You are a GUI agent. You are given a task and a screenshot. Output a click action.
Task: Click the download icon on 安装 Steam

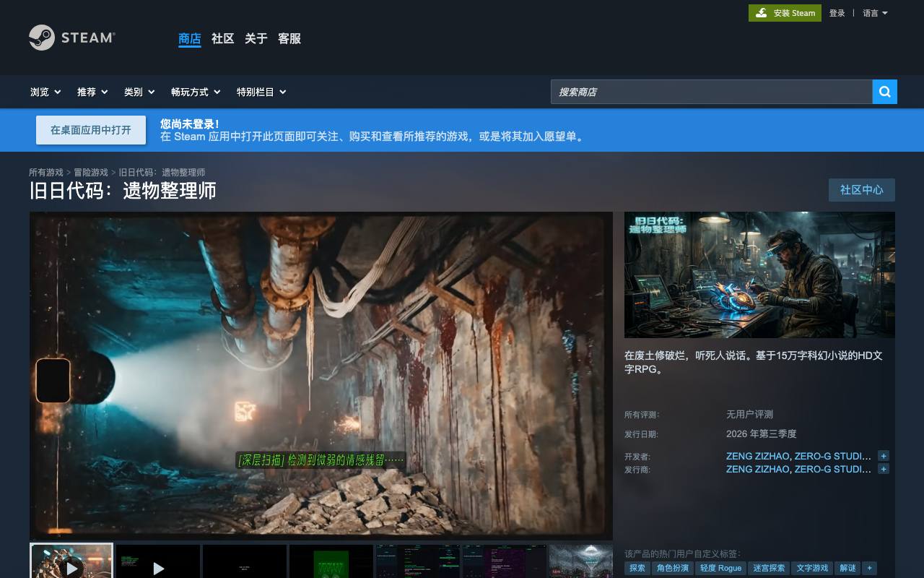click(762, 13)
